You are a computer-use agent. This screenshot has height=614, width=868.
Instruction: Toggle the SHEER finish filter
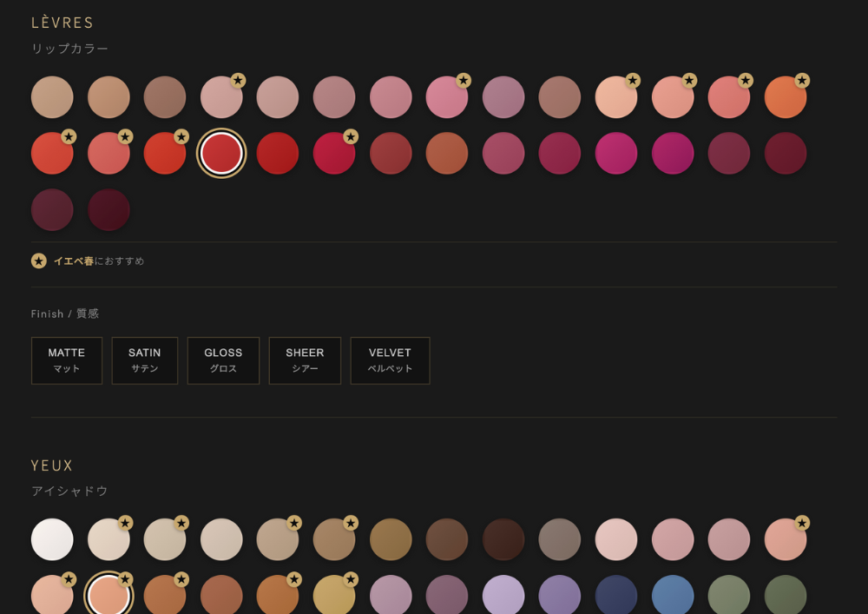click(305, 360)
